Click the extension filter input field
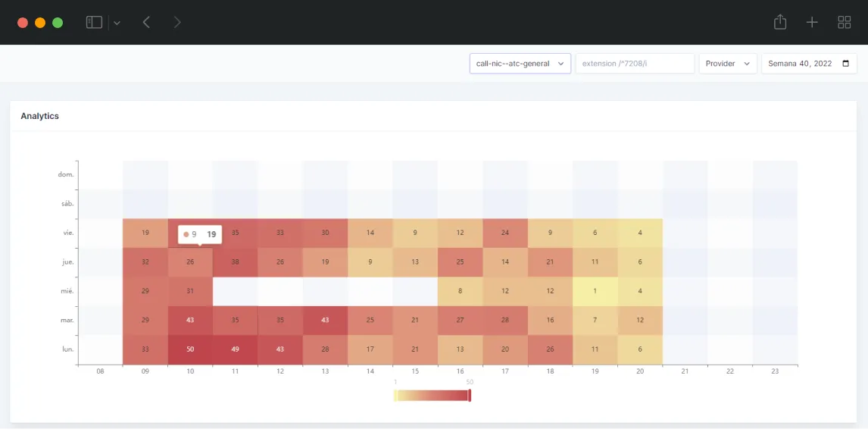868x432 pixels. click(x=635, y=64)
